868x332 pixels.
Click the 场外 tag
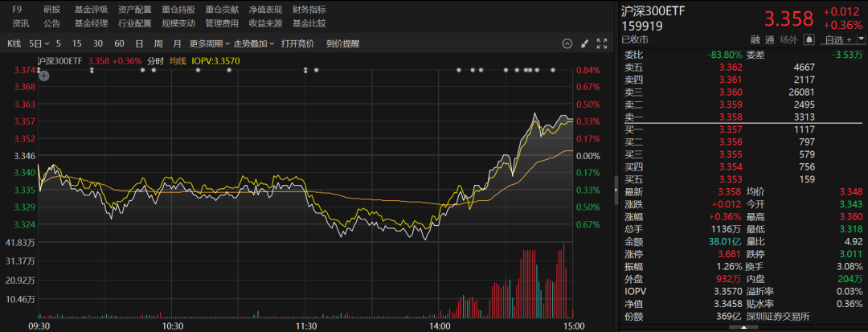point(789,39)
